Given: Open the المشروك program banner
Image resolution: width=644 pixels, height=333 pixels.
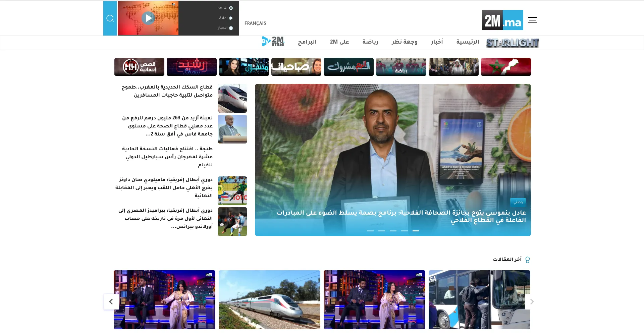Looking at the screenshot, I should [348, 67].
